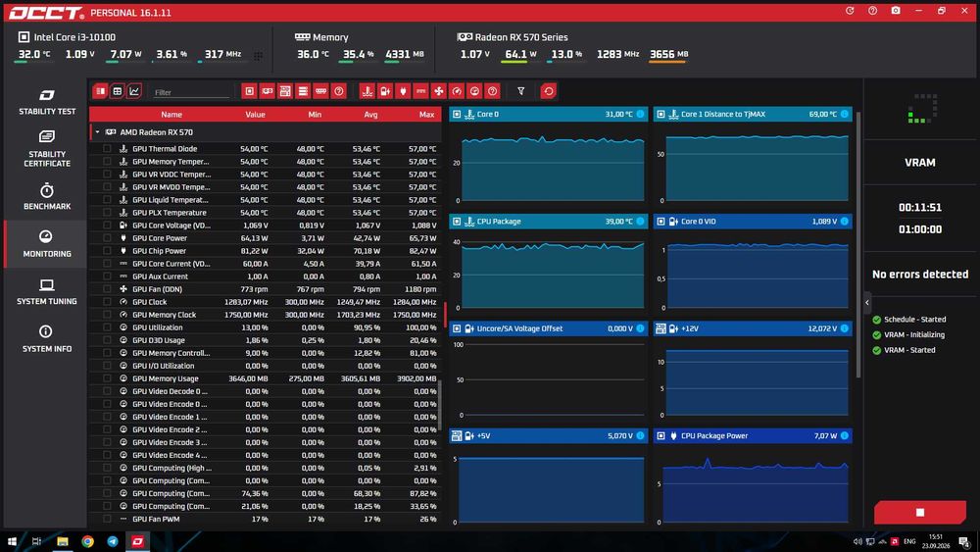
Task: Open System Info section
Action: click(46, 339)
